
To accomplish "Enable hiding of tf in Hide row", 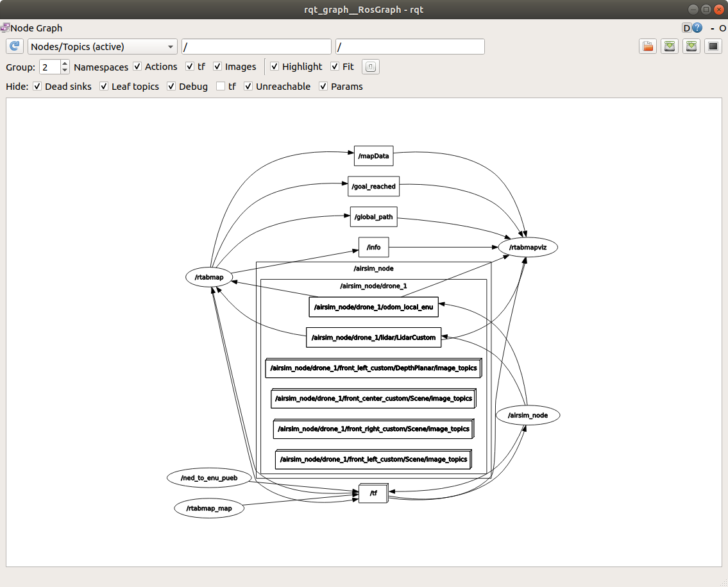I will (221, 87).
